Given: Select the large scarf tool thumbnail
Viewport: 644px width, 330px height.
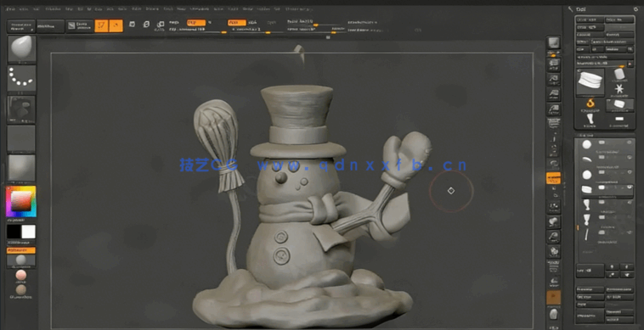Looking at the screenshot, I should coord(590,81).
